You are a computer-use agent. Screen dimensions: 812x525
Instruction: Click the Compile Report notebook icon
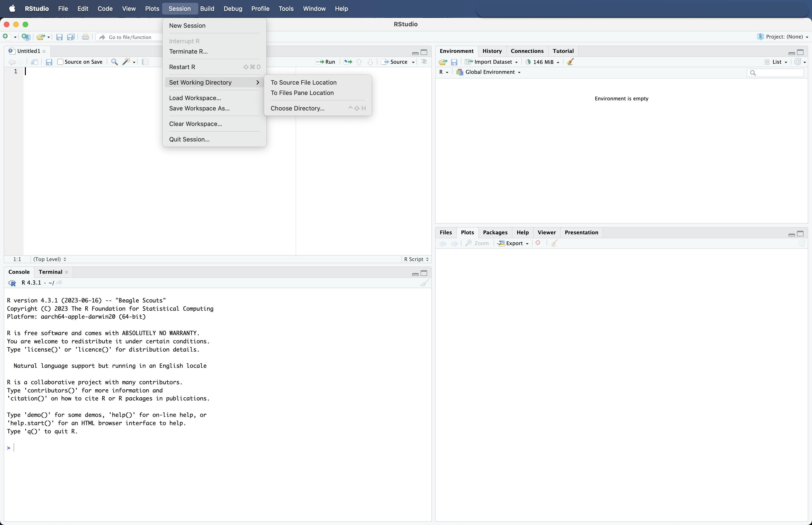click(145, 62)
